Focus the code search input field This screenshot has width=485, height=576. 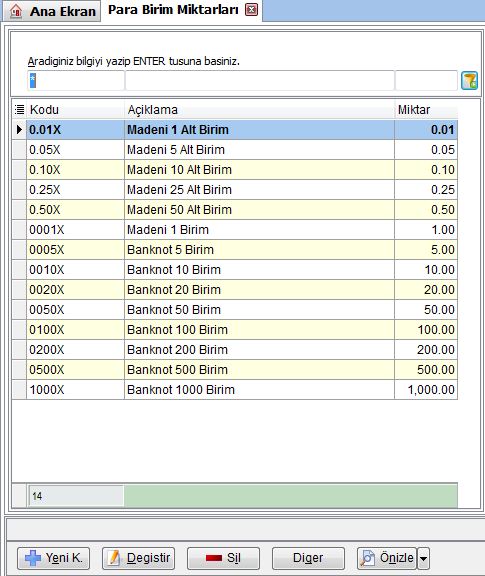[76, 80]
